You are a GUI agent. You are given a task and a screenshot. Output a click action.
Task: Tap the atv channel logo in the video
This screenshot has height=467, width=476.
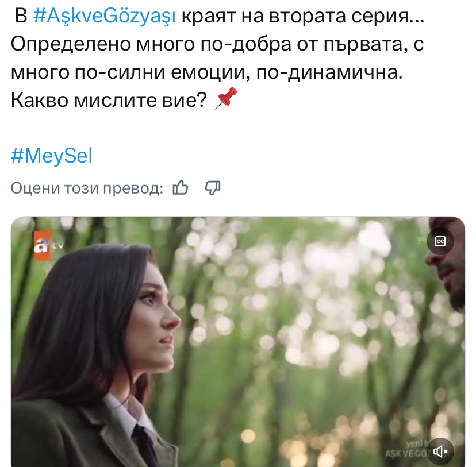click(x=48, y=246)
